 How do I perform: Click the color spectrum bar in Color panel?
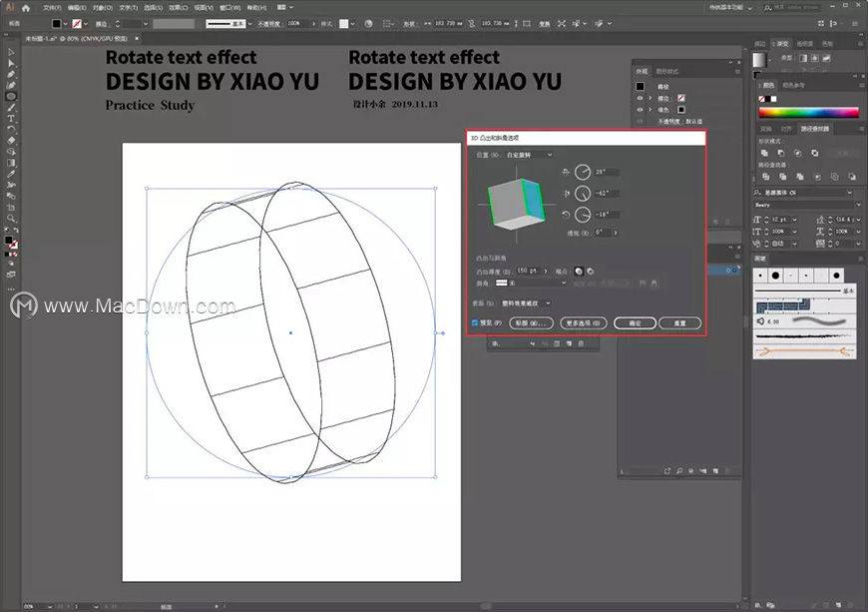coord(808,113)
